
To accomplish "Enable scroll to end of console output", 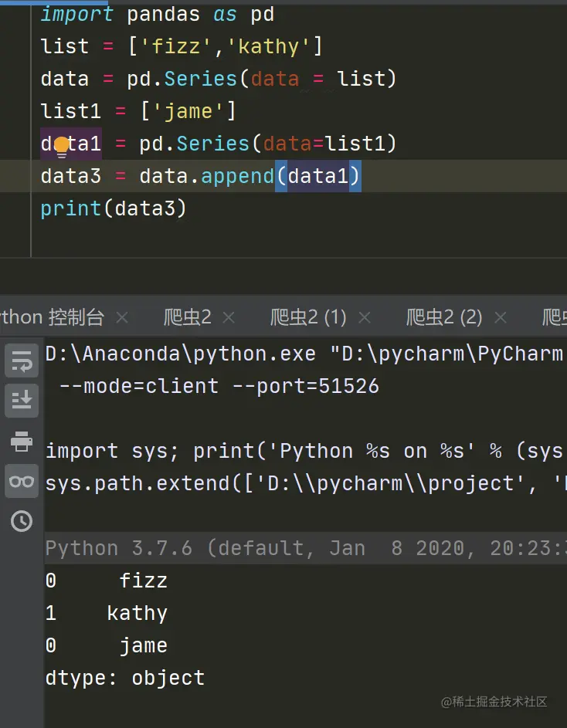I will 22,401.
